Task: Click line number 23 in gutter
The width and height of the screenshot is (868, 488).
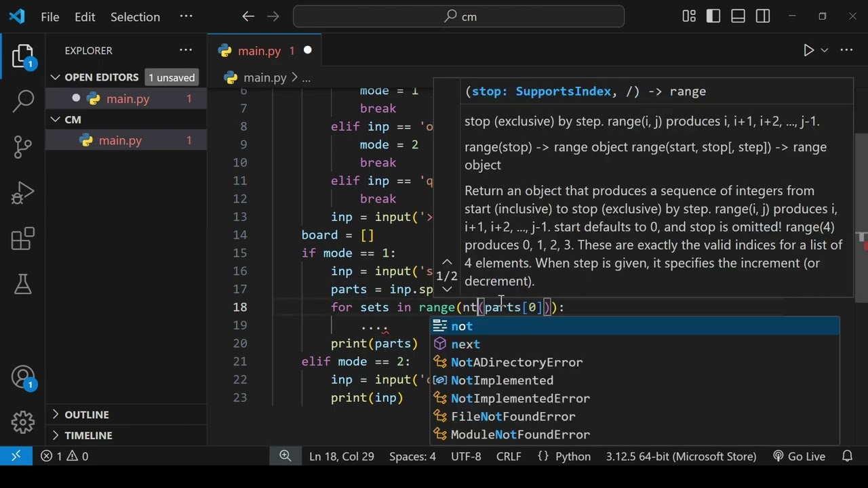Action: point(240,398)
